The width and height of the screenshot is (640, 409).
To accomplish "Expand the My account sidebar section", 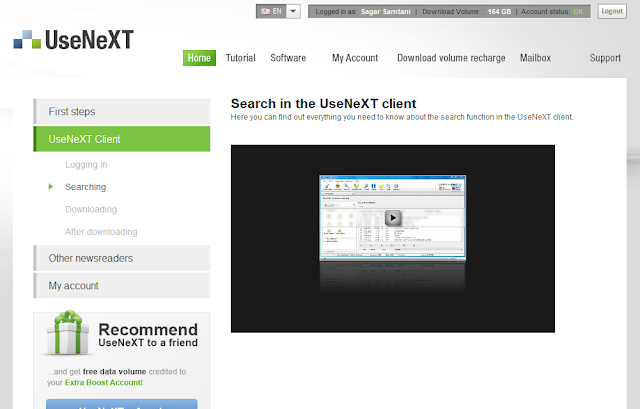I will point(122,285).
